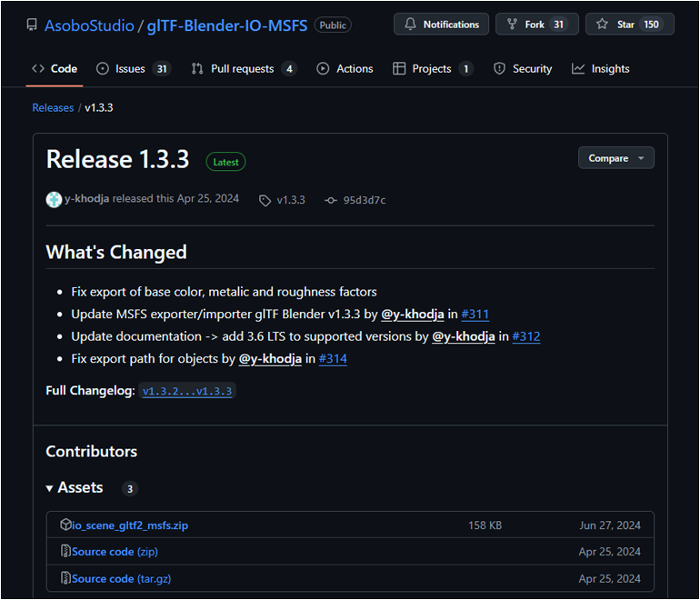Open pull request #314
The image size is (700, 600).
tap(333, 358)
